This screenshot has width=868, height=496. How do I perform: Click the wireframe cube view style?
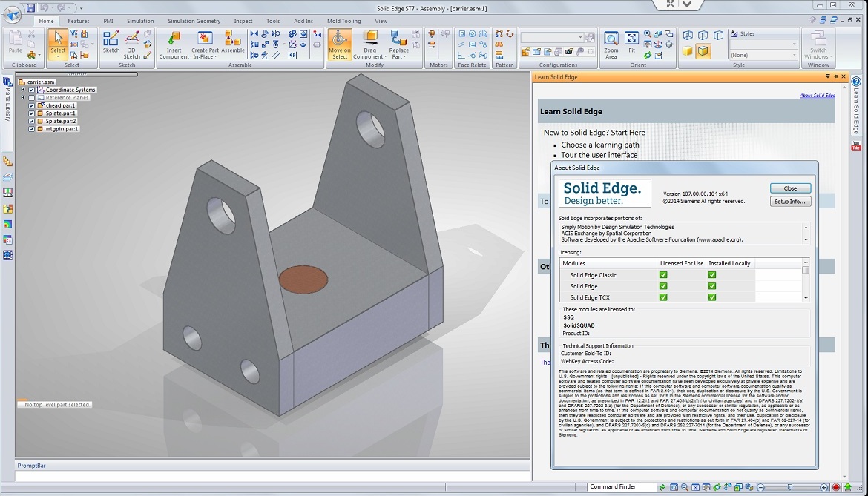688,35
